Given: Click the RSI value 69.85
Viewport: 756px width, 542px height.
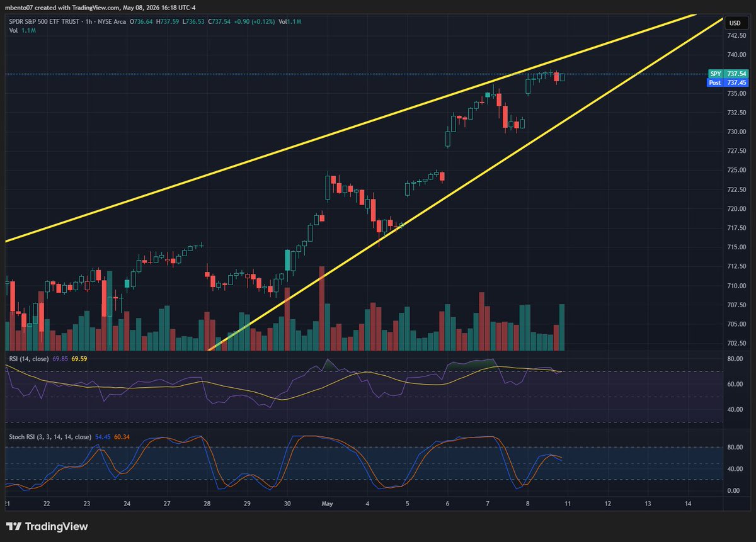Looking at the screenshot, I should point(61,358).
